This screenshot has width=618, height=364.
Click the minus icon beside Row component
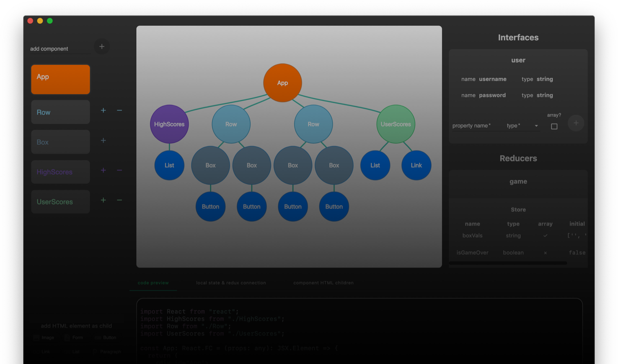click(x=119, y=110)
